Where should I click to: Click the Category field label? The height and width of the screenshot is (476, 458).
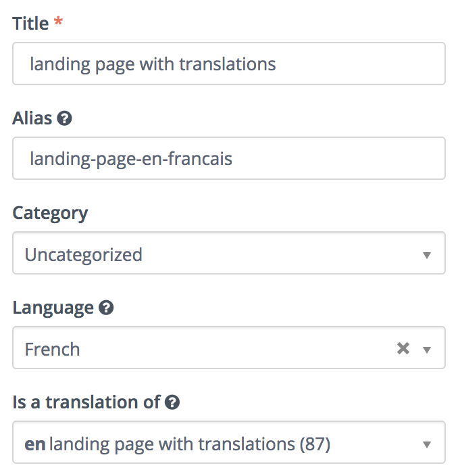tap(50, 214)
